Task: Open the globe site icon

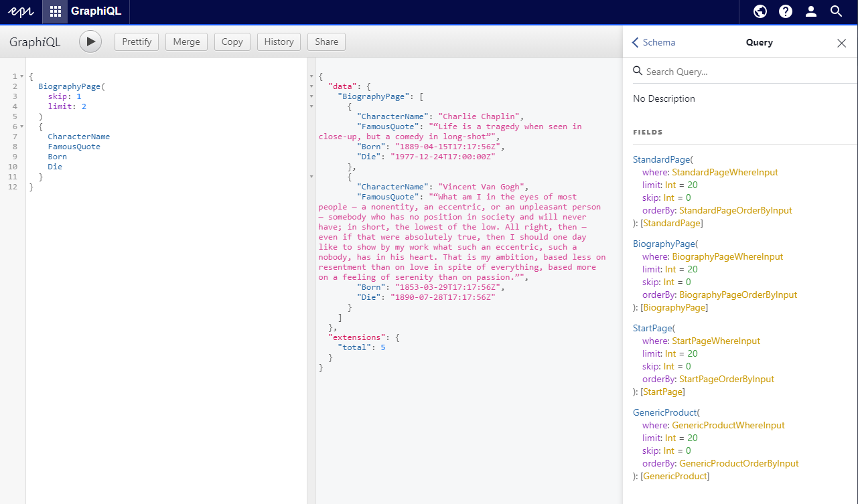Action: pyautogui.click(x=760, y=11)
